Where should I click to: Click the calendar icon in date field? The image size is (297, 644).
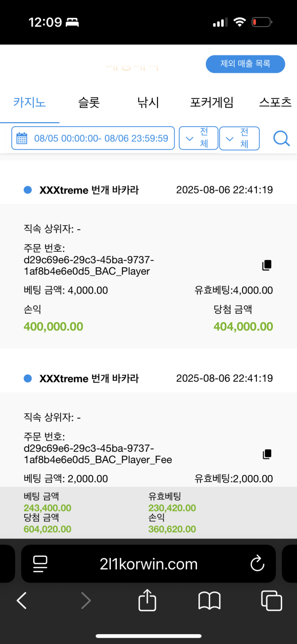tap(22, 138)
